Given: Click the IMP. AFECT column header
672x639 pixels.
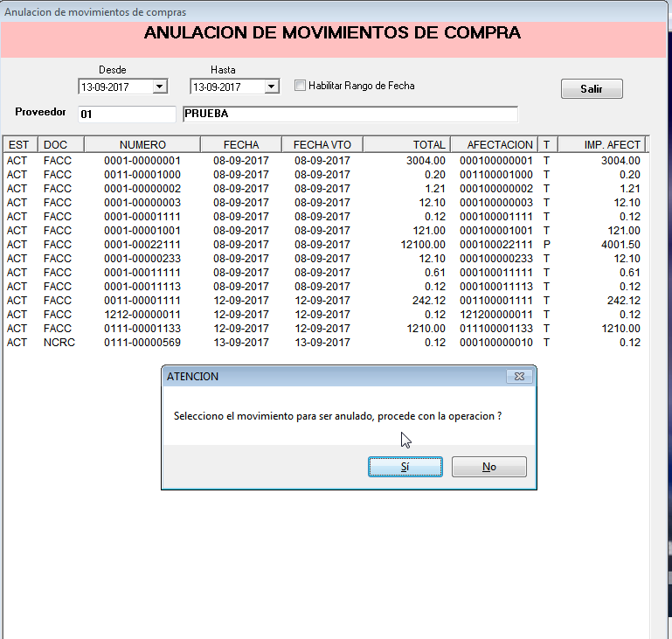Looking at the screenshot, I should pos(602,145).
